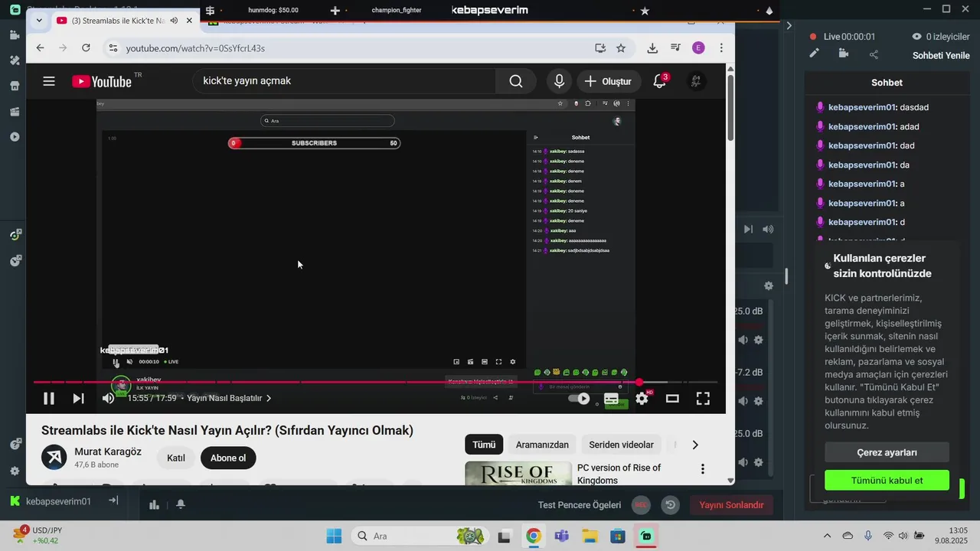Open Chrome media control icon

click(x=675, y=47)
